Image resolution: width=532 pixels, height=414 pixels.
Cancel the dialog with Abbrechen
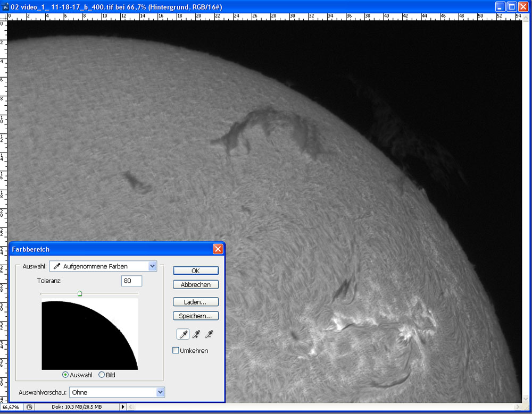196,284
